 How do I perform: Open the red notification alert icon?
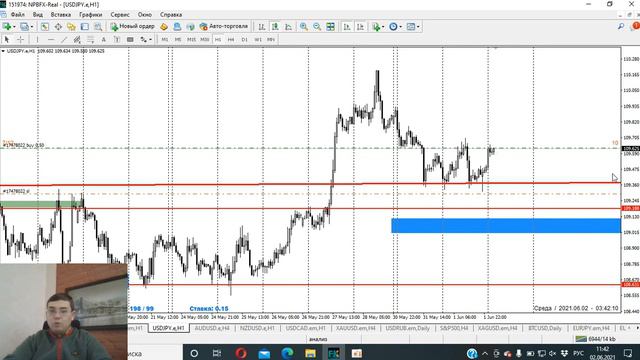(635, 27)
